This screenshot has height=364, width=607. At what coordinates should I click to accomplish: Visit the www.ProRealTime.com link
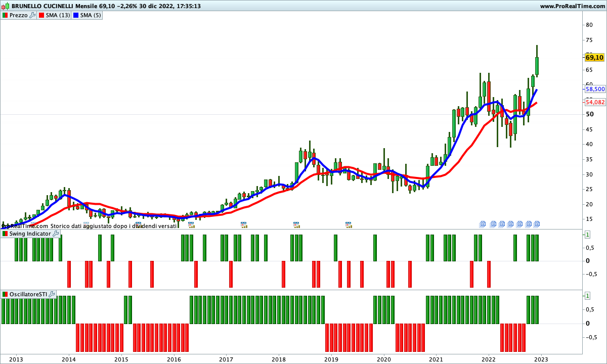pos(572,6)
